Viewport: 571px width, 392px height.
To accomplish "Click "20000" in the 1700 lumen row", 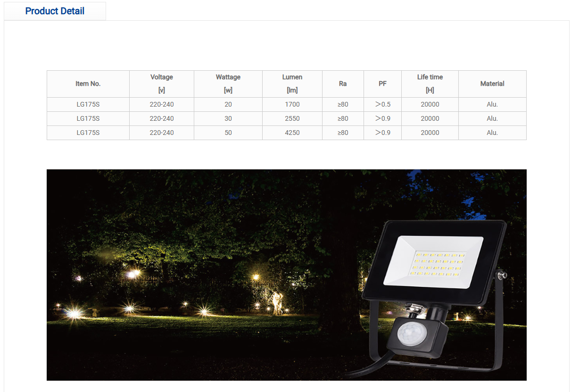I will (x=430, y=105).
